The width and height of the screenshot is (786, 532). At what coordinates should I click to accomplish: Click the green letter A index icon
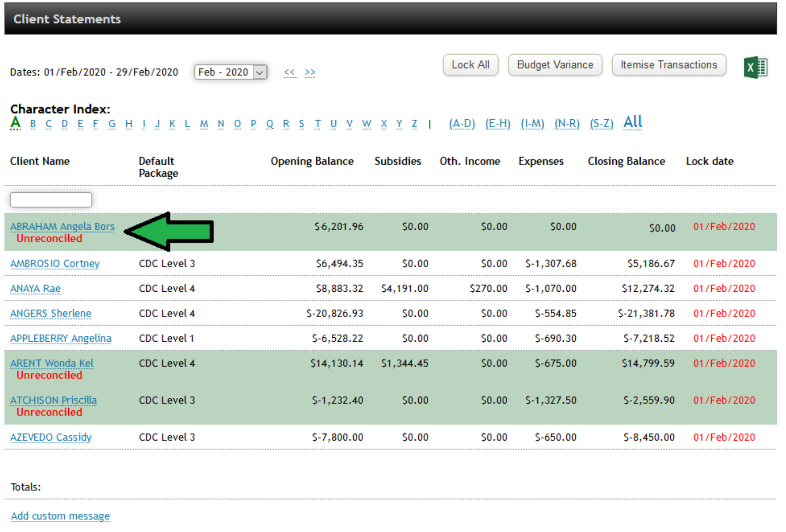click(15, 123)
